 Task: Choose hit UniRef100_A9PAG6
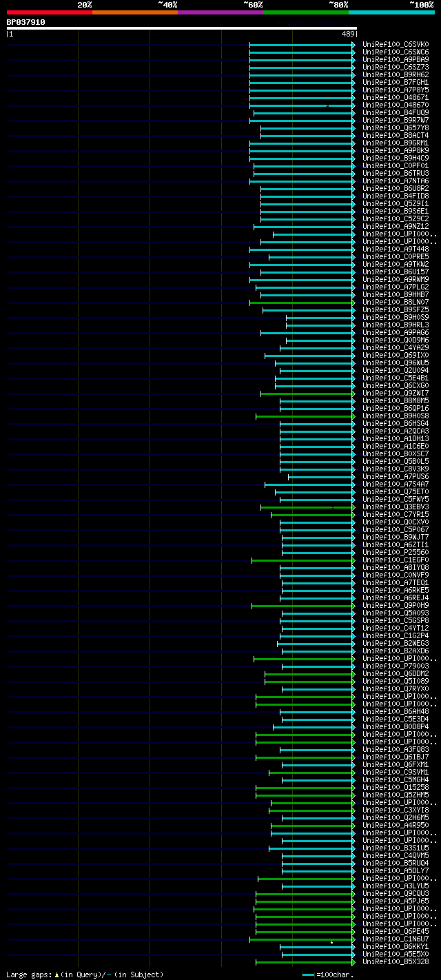tap(396, 332)
